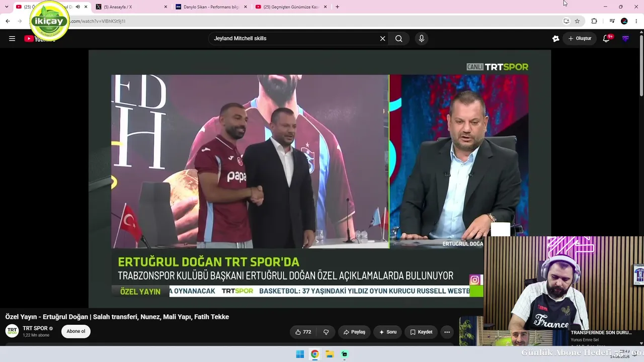Open the Chrome three-dot menu
Image resolution: width=644 pixels, height=362 pixels.
pos(636,21)
